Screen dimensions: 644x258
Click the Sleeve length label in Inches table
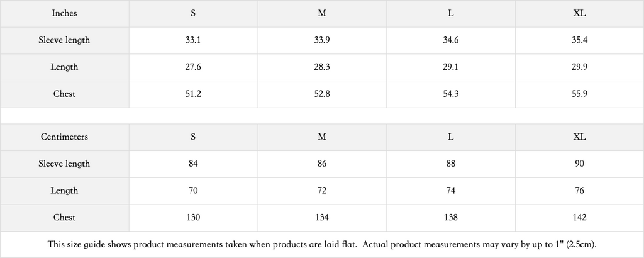[65, 40]
